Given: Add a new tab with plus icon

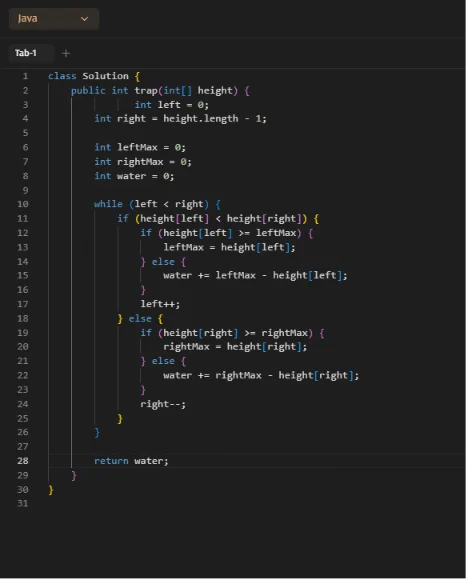Looking at the screenshot, I should pos(66,54).
